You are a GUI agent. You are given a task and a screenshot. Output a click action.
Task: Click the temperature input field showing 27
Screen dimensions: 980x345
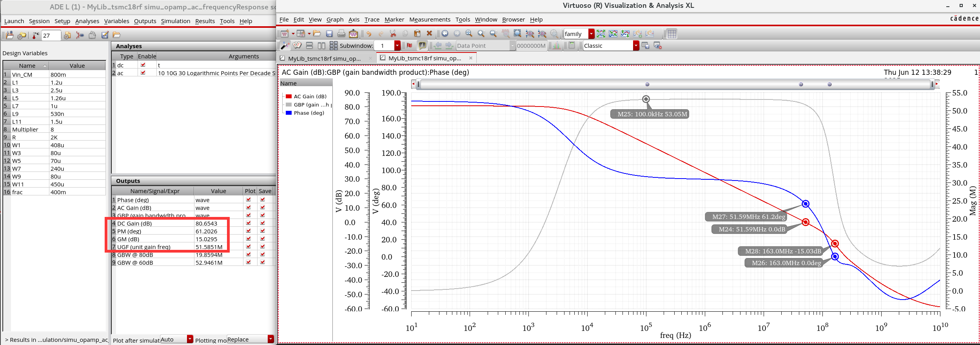51,36
